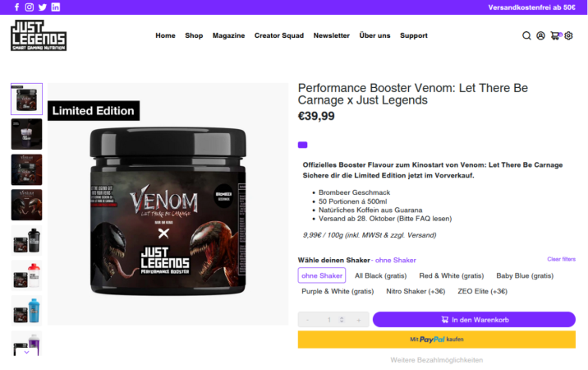Screen dimensions: 588x370
Task: Open the shopping cart icon
Action: 555,35
